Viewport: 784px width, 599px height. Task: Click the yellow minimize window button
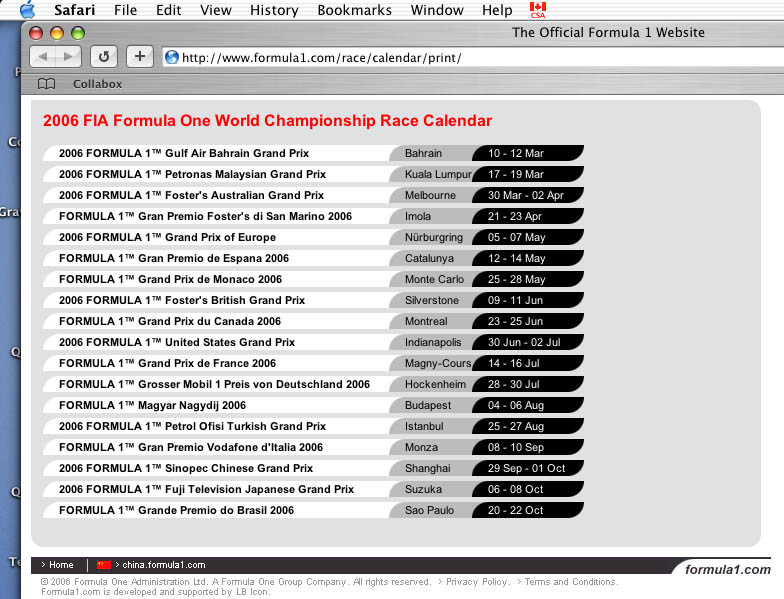(x=57, y=33)
